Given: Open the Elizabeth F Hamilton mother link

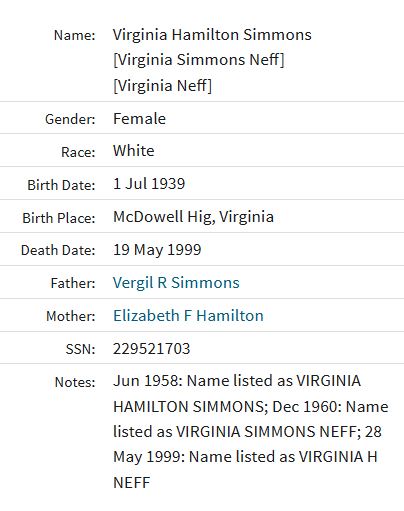Looking at the screenshot, I should [x=188, y=316].
